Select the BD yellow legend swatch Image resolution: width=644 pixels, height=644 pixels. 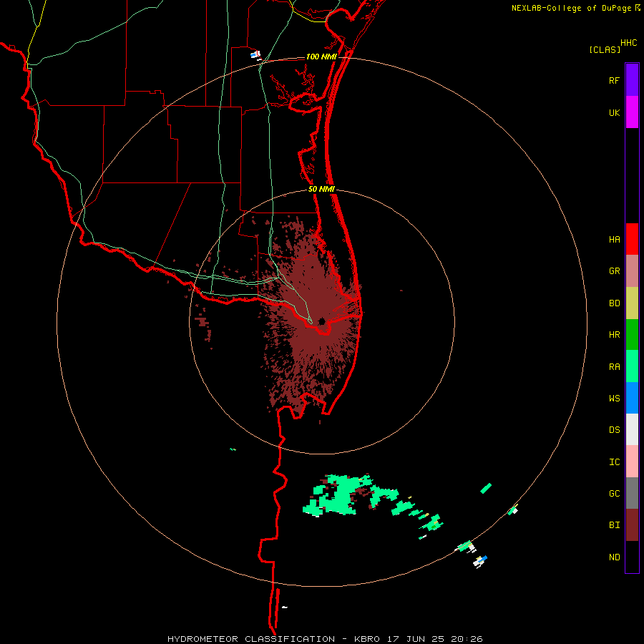tap(632, 303)
